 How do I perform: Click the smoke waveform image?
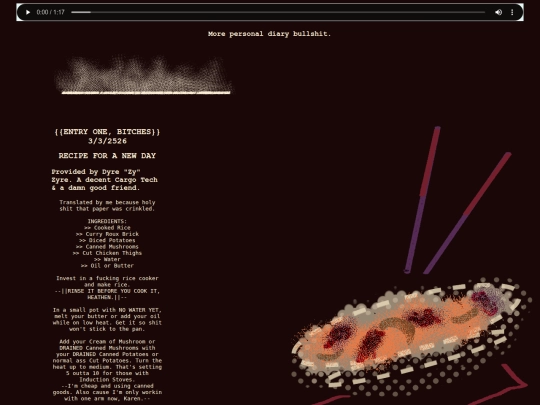tap(143, 75)
